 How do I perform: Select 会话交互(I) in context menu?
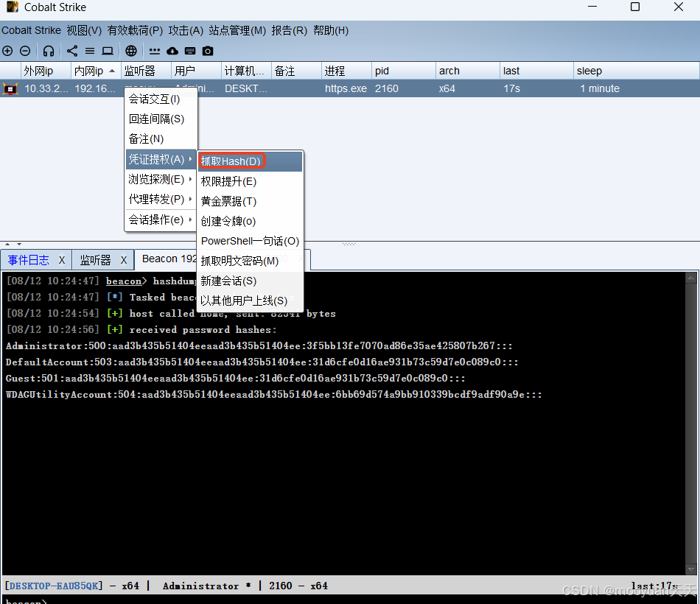click(x=161, y=99)
